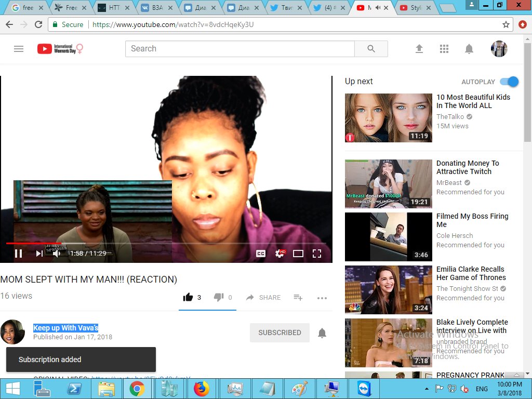Open Keep up With Vava's channel link
This screenshot has height=399, width=532.
[x=65, y=328]
